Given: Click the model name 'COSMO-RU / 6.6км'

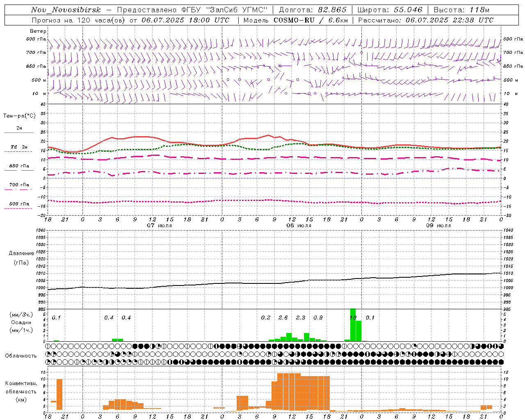Looking at the screenshot, I should (x=310, y=20).
